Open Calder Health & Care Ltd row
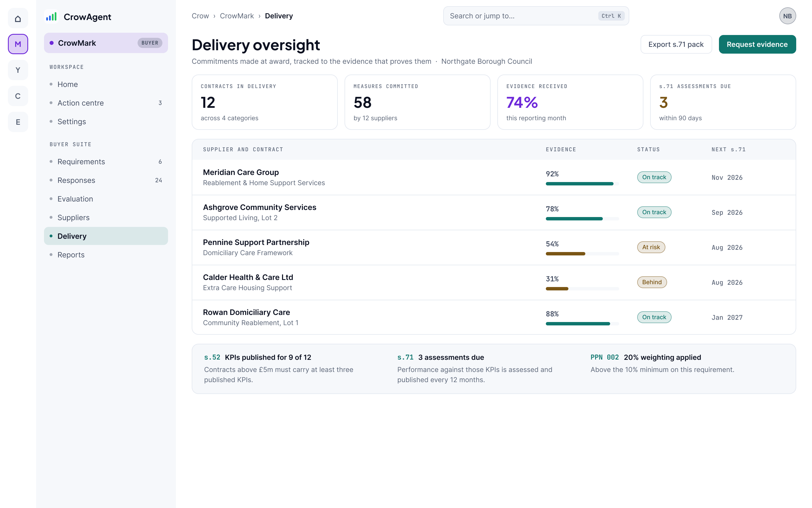Viewport: 812px width, 508px height. point(494,282)
